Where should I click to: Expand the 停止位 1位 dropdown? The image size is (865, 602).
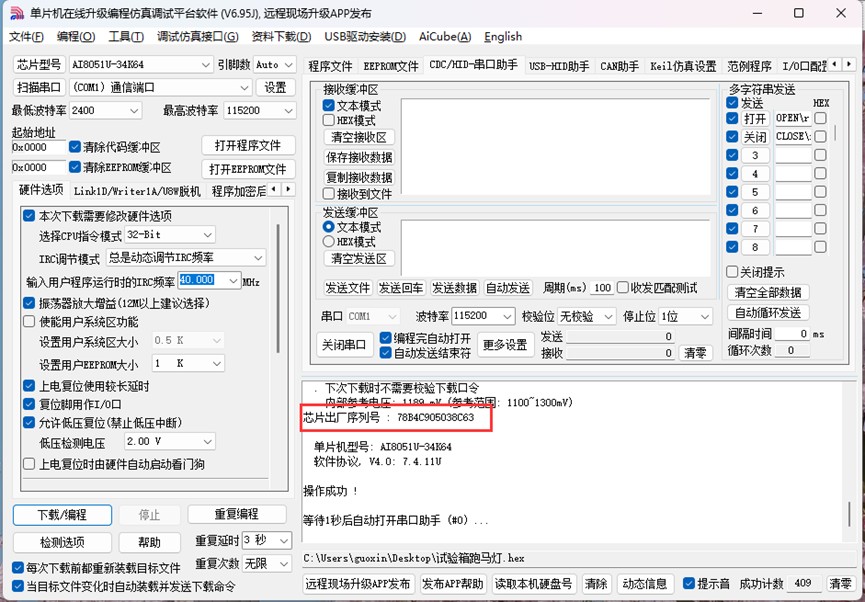(704, 317)
